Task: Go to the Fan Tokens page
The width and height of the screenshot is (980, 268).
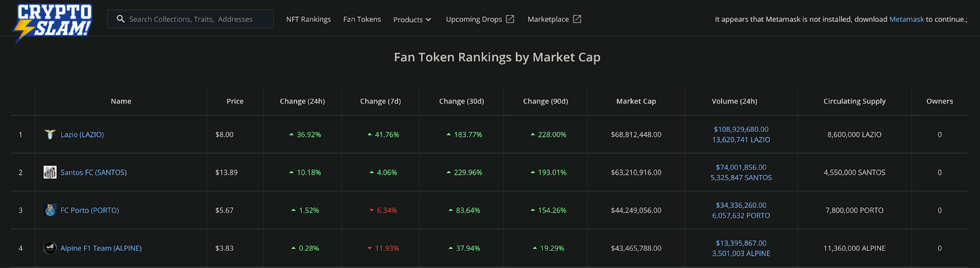Action: point(362,20)
